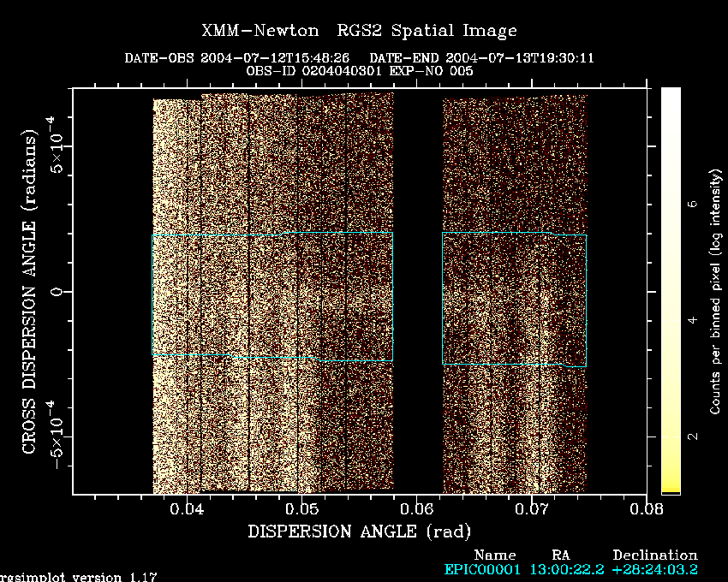Click the 0.06 x-axis tick label
Screen dimensions: 728x582
[x=416, y=509]
